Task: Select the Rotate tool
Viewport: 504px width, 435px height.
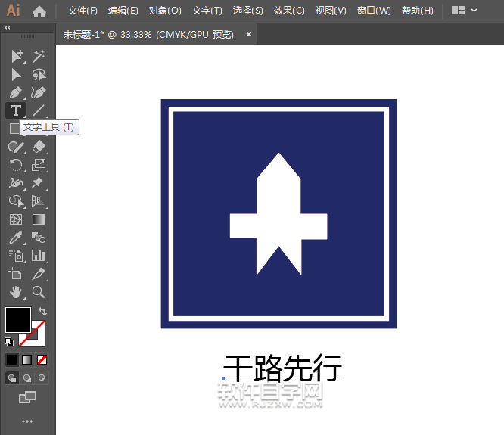Action: (x=15, y=165)
